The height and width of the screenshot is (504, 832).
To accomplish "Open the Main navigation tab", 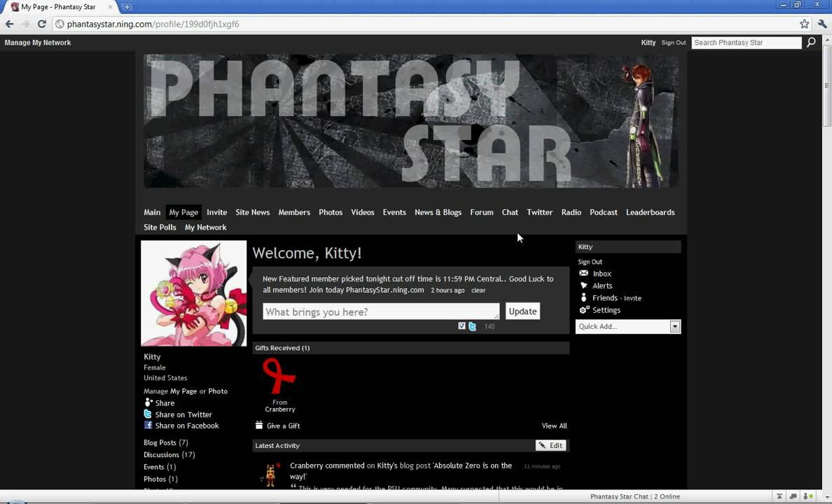I will [152, 212].
